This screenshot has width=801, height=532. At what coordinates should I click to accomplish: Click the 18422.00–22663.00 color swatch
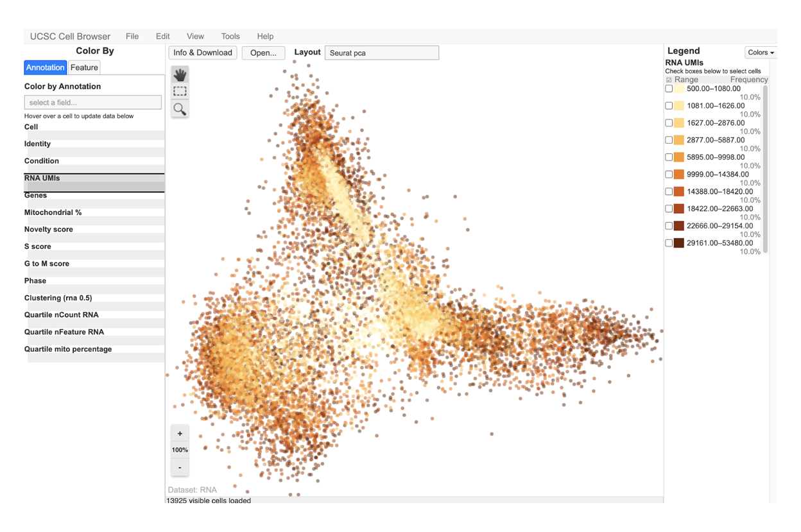(x=678, y=209)
